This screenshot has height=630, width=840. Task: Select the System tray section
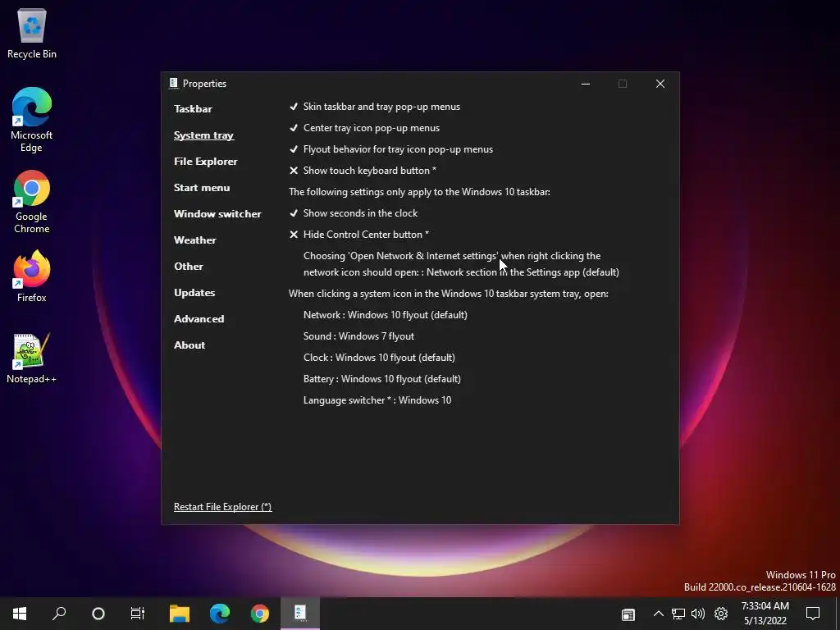click(x=203, y=135)
